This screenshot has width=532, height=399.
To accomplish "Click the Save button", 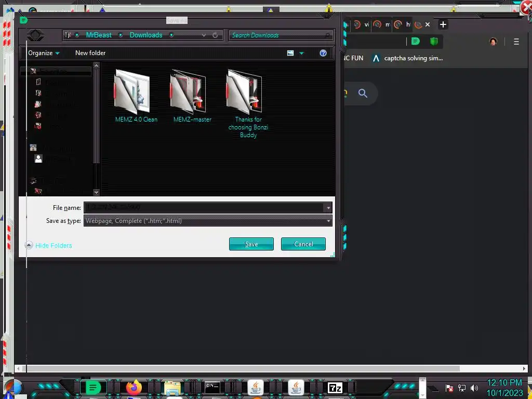I will 251,244.
